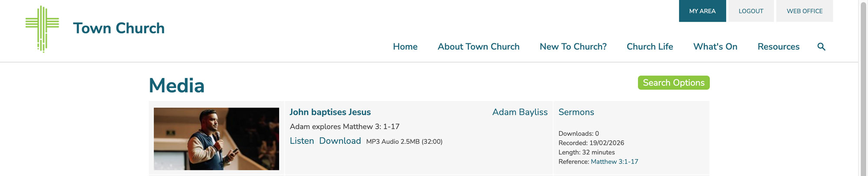Open the sermon speaker thumbnail image

[216, 139]
